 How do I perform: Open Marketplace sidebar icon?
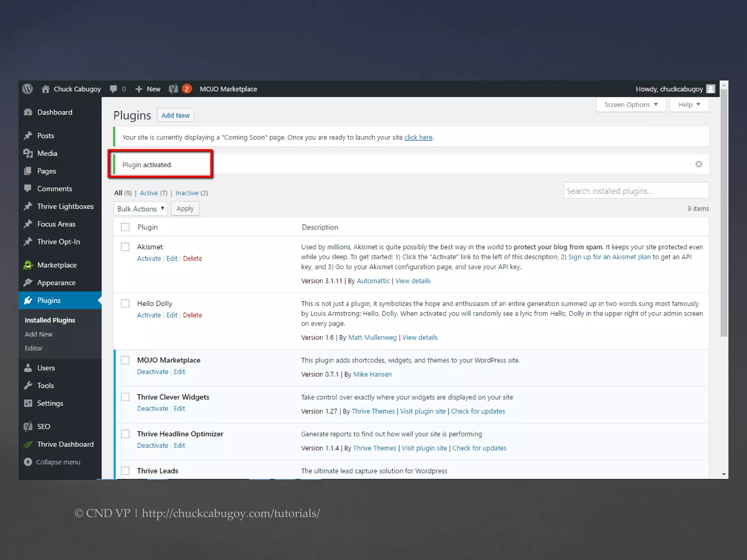(28, 265)
